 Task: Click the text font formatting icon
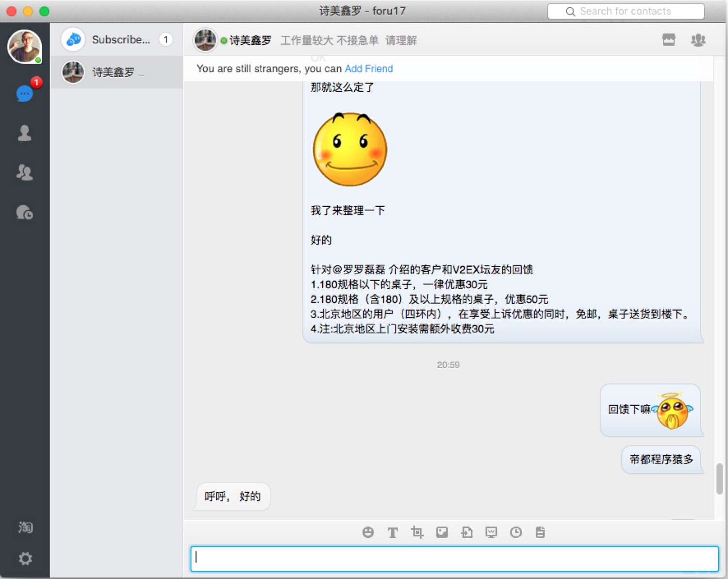[392, 532]
